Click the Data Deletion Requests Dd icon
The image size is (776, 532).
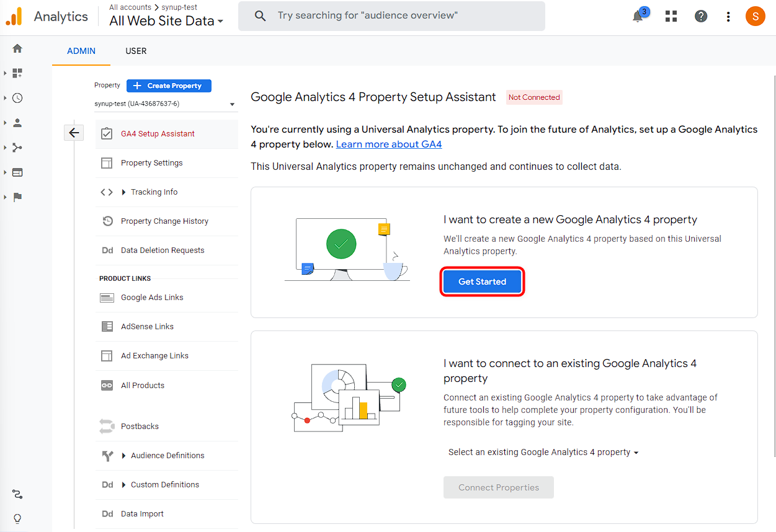coord(107,250)
